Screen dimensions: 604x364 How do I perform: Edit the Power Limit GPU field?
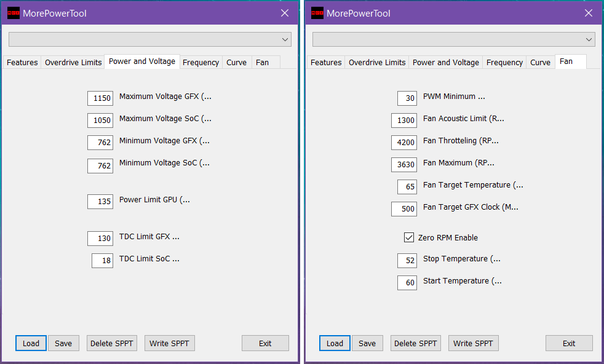tap(100, 202)
